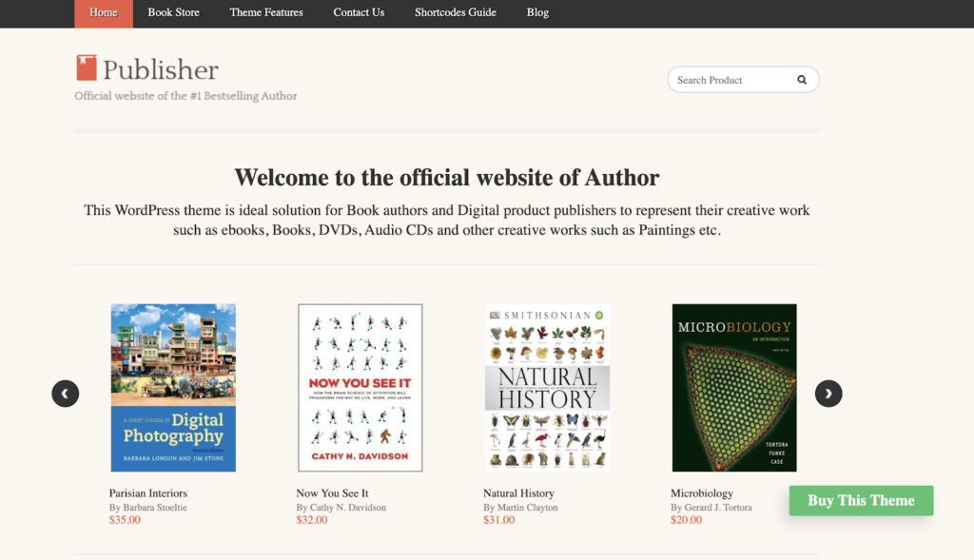Open the Parisian Interiors title link
Viewport: 974px width, 560px height.
point(147,492)
